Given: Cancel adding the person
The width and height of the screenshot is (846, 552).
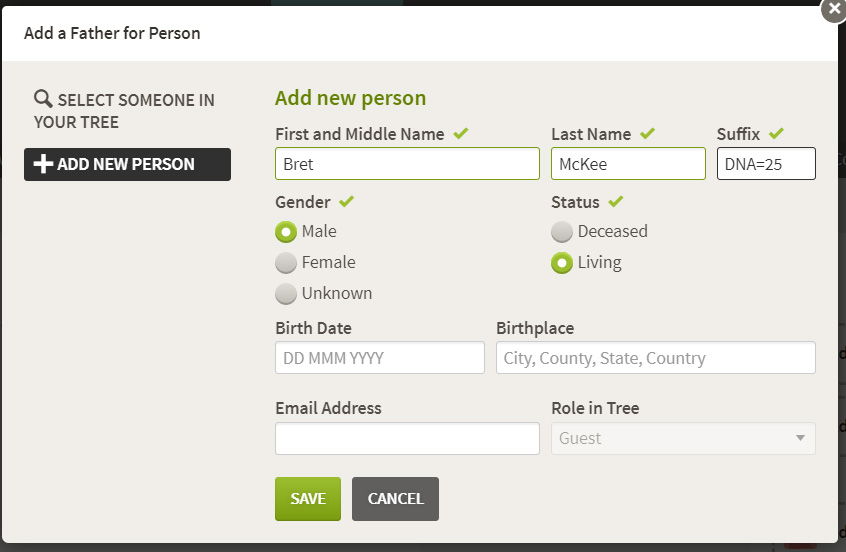Looking at the screenshot, I should [395, 499].
